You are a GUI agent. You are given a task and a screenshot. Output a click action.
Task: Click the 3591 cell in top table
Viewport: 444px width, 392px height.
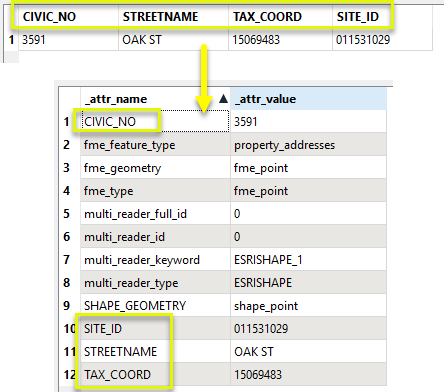tap(68, 40)
